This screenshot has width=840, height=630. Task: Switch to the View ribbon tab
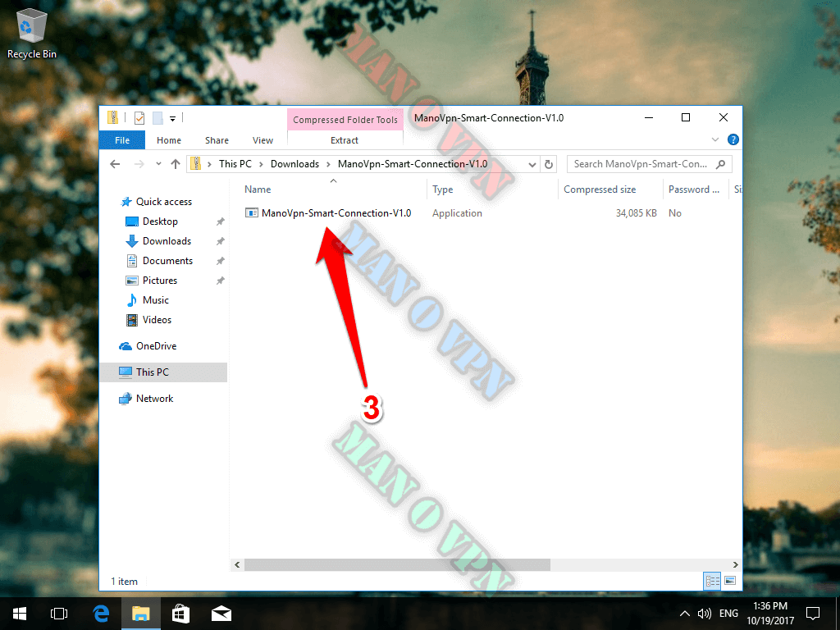point(262,140)
